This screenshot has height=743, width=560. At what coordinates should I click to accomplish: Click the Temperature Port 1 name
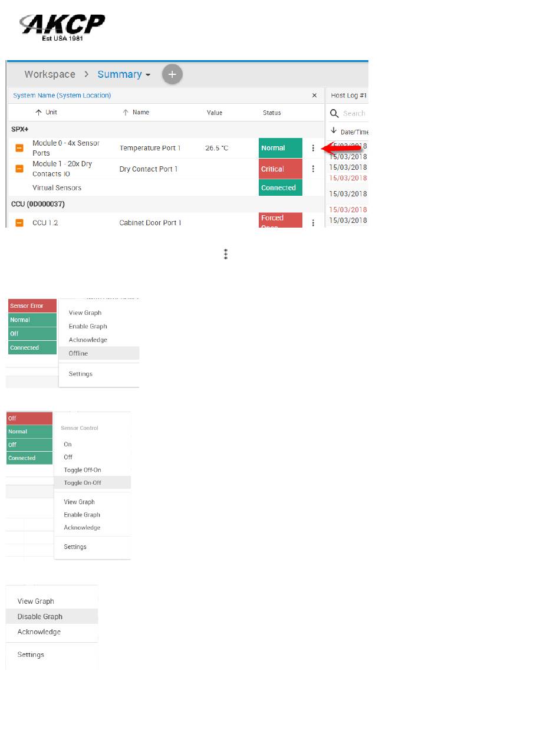pyautogui.click(x=150, y=148)
